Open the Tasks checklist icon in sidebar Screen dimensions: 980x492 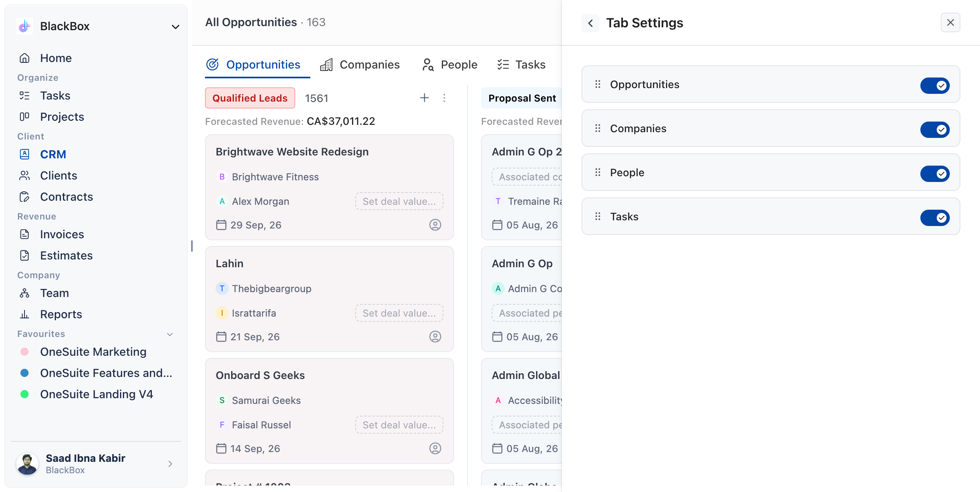[x=24, y=95]
